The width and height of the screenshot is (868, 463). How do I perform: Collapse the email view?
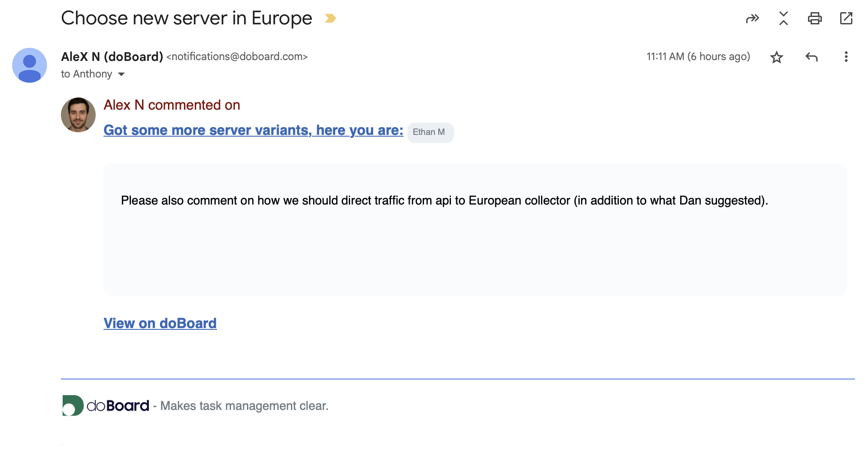[x=783, y=19]
